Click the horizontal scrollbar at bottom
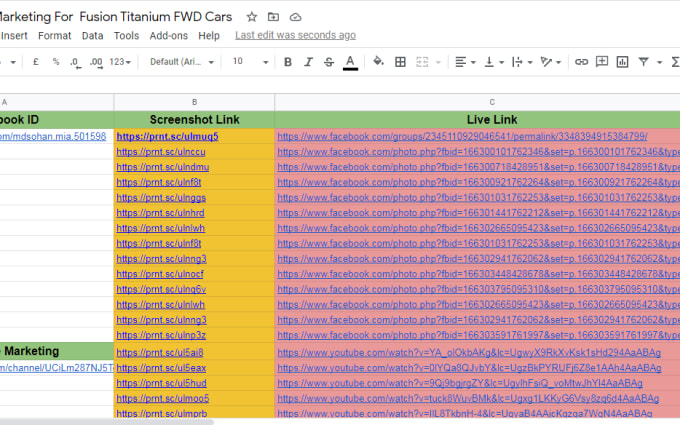This screenshot has width=680, height=425. point(106,422)
